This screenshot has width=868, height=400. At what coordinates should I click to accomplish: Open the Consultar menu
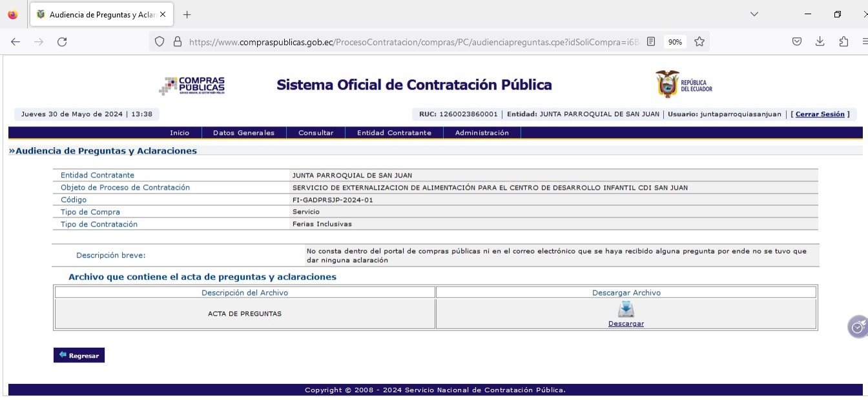[316, 133]
